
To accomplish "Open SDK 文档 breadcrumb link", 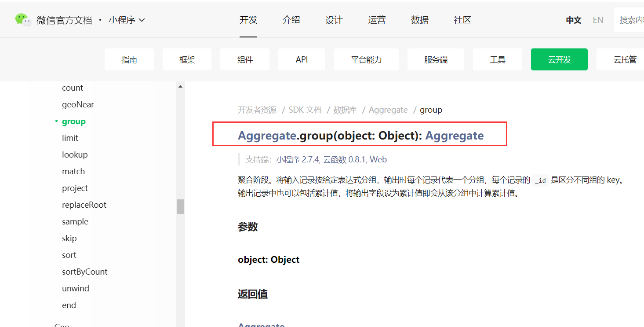I will point(305,110).
